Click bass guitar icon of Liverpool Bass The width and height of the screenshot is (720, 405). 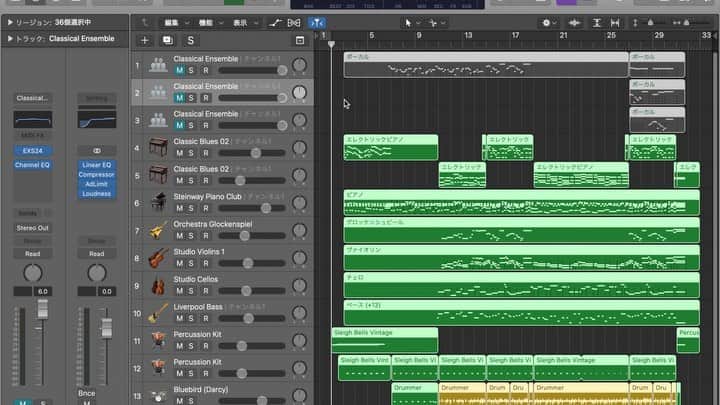pyautogui.click(x=158, y=313)
